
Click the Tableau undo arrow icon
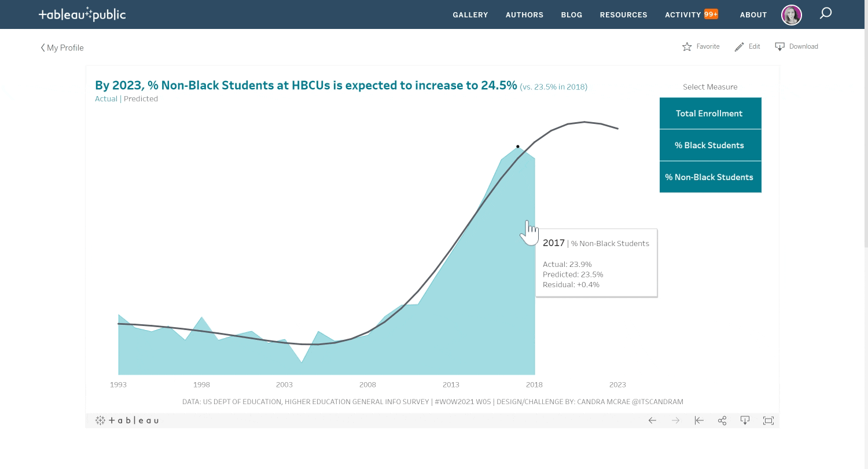652,421
